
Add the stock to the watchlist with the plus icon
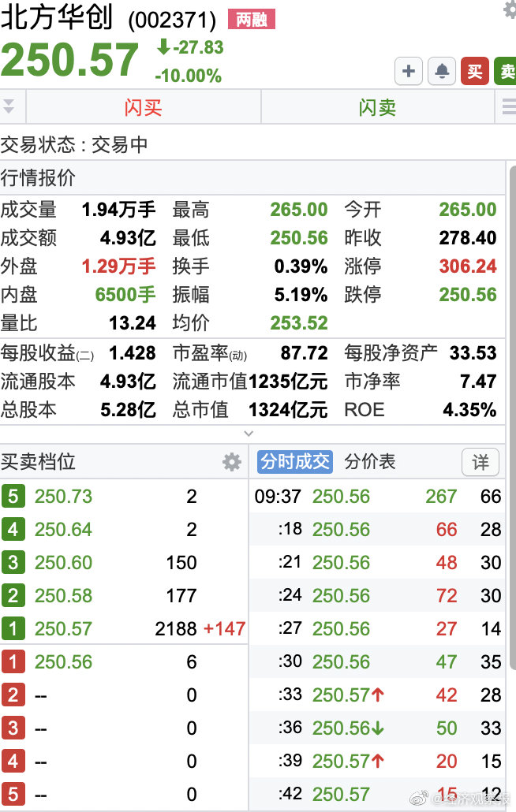coord(408,71)
